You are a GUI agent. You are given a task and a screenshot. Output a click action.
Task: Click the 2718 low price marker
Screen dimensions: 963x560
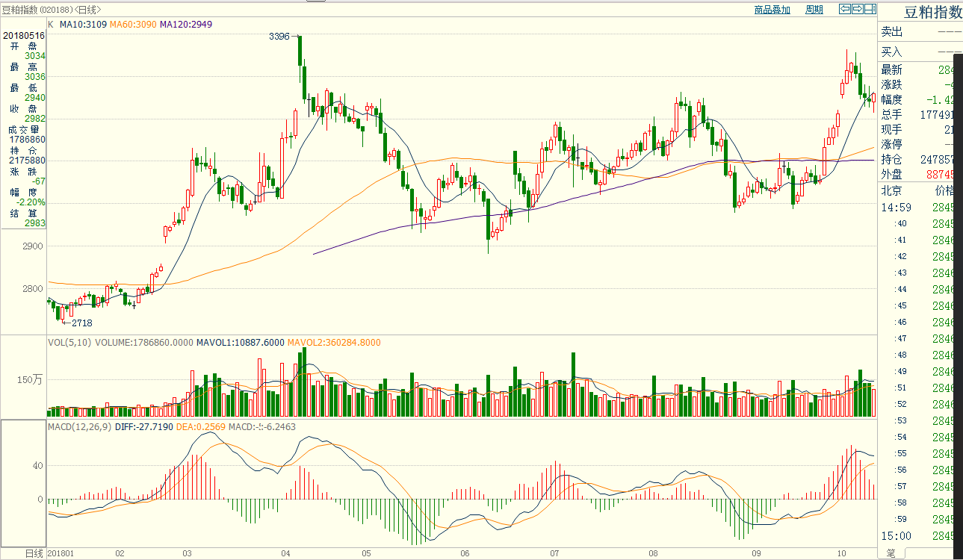tap(81, 323)
